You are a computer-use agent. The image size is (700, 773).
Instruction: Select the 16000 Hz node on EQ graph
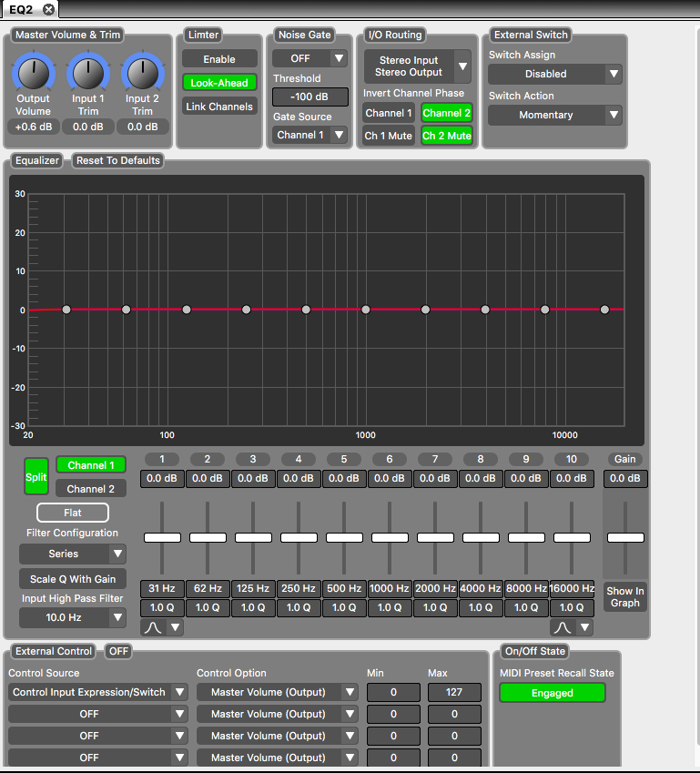click(x=604, y=310)
